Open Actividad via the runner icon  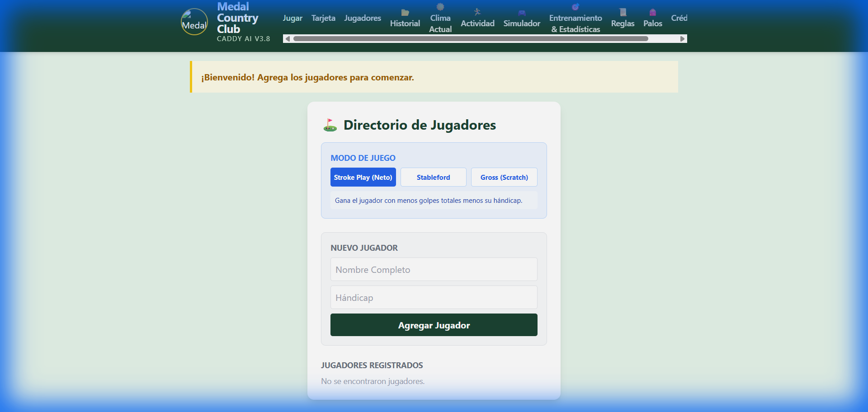477,12
